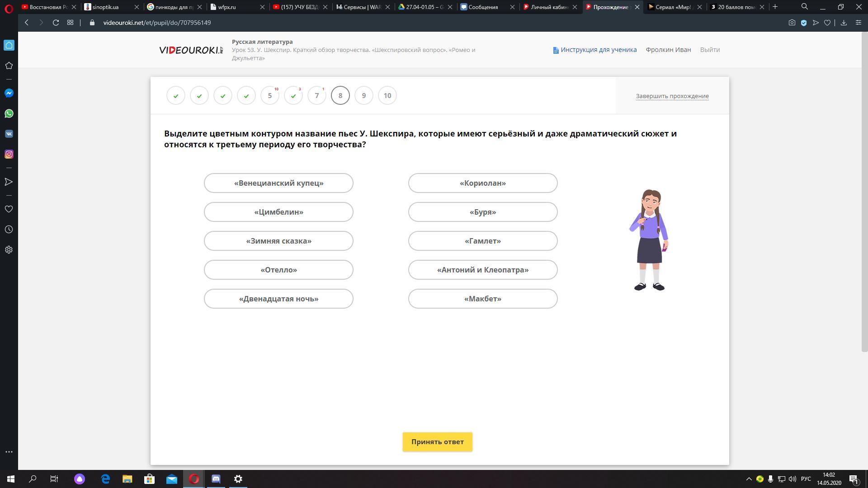Select the «Отелло» answer option
Image resolution: width=868 pixels, height=488 pixels.
tap(278, 270)
